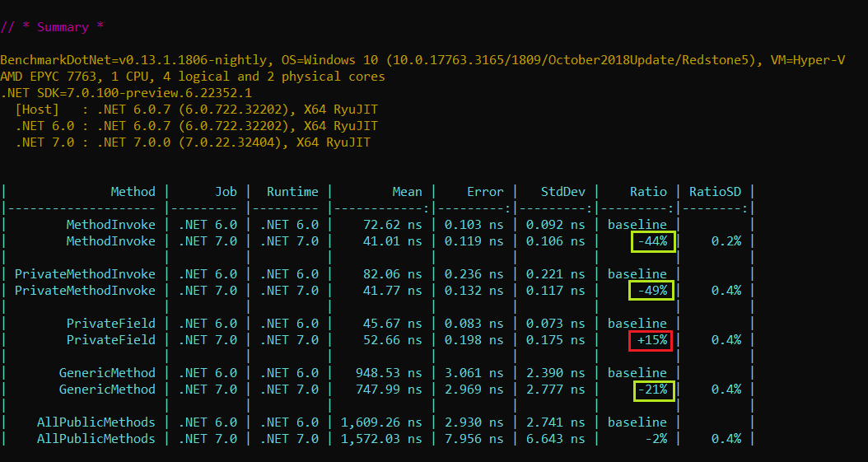The image size is (868, 462).
Task: Click 'AllPublicMethods' in the 1,609.26 ns row
Action: coord(96,422)
